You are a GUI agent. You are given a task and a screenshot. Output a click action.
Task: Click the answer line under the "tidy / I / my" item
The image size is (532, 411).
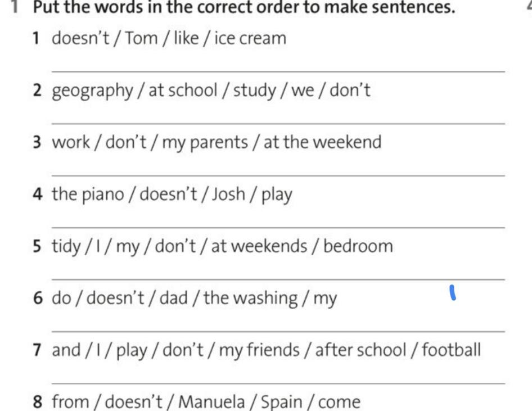tap(278, 279)
